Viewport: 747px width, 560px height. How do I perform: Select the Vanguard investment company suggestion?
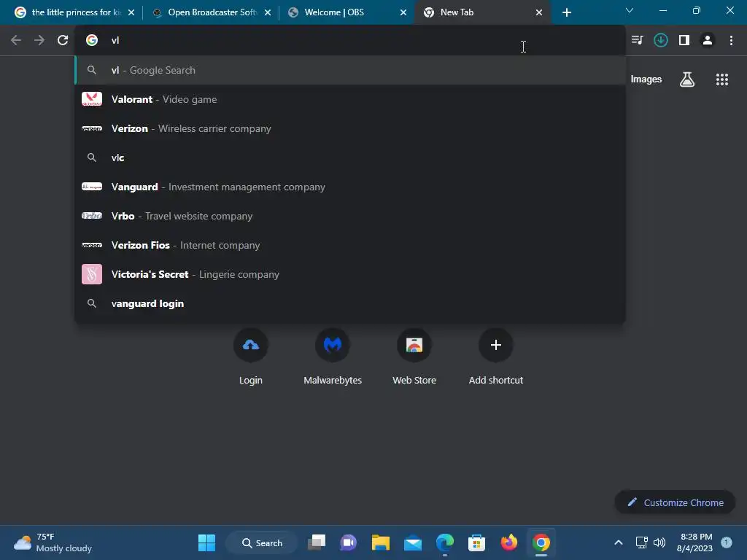(350, 187)
